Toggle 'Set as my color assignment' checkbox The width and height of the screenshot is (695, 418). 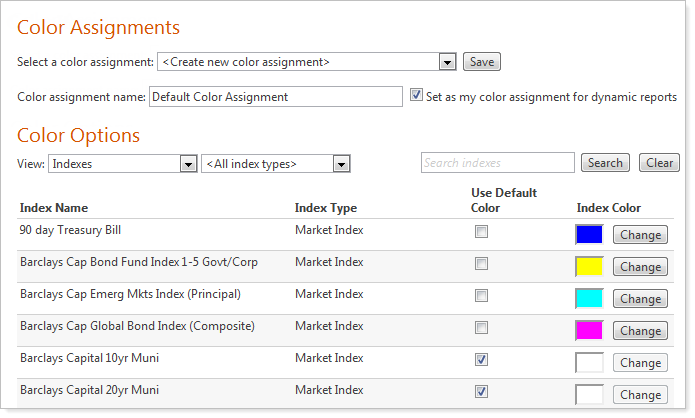[417, 96]
